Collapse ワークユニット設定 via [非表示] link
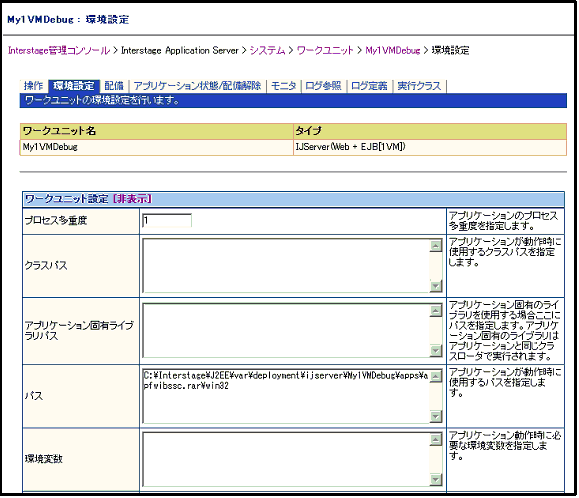Screen dimensions: 579x498 [x=132, y=199]
